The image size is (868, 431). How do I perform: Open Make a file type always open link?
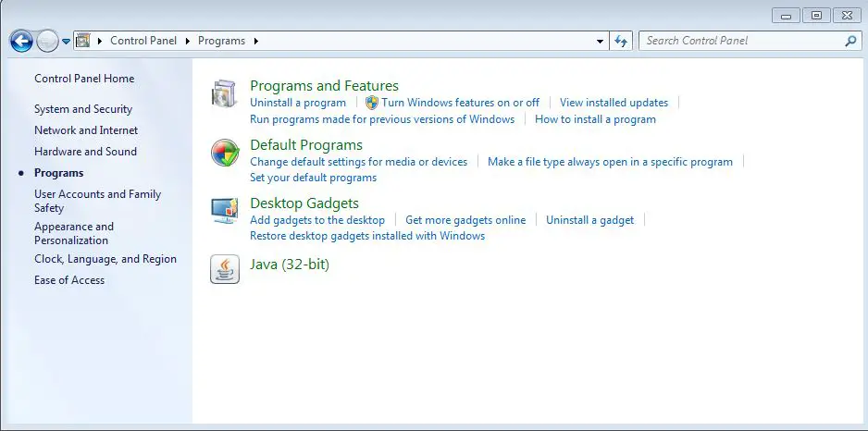click(x=610, y=162)
